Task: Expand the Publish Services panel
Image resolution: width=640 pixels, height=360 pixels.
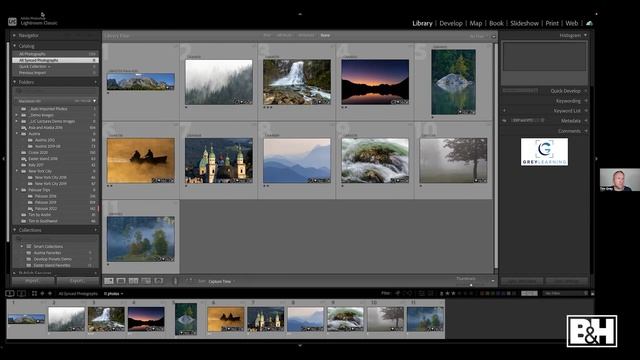Action: pos(14,273)
